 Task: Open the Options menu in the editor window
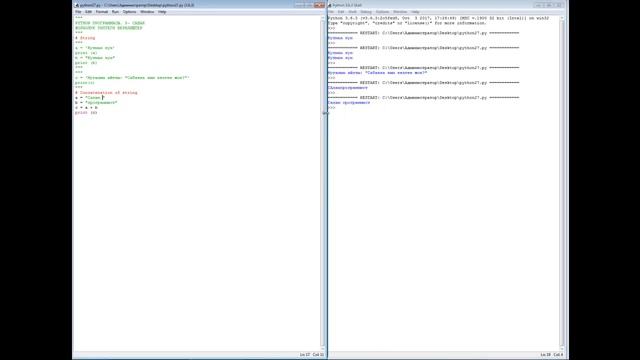[129, 12]
